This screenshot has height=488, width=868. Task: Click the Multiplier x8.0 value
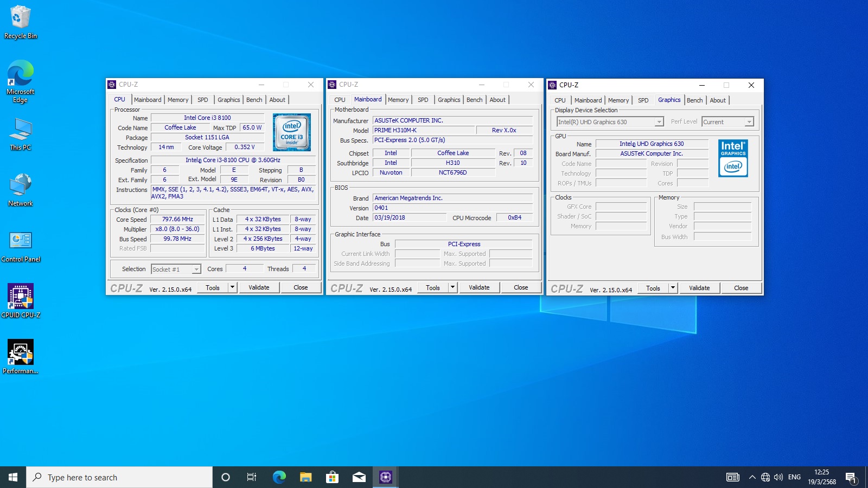(177, 229)
